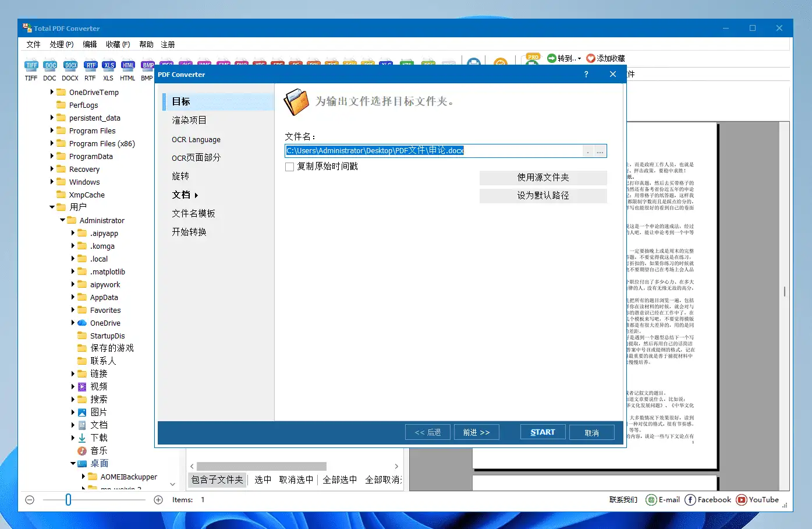
Task: Click the 图片 folder icon in tree
Action: click(82, 412)
